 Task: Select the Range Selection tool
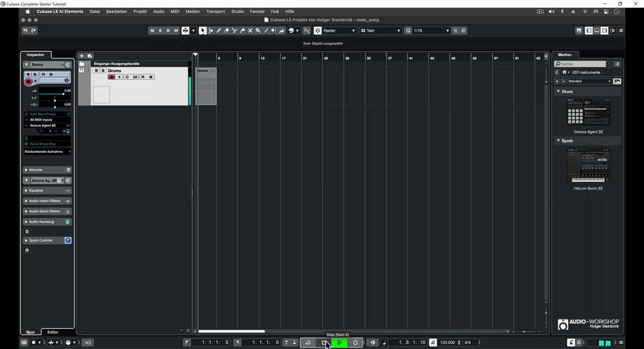click(210, 31)
